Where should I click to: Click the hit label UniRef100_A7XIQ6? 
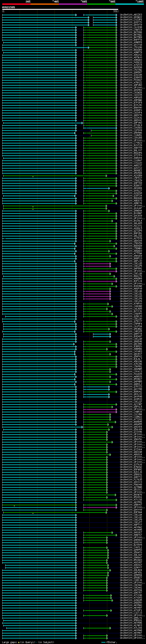click(131, 595)
